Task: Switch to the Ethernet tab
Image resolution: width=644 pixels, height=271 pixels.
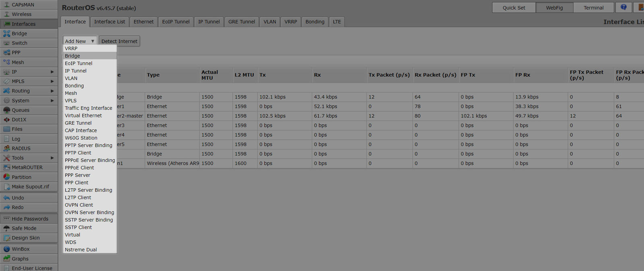Action: click(143, 22)
